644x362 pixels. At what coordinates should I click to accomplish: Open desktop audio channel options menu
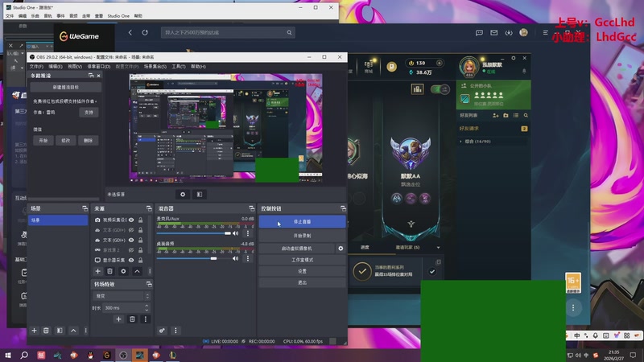click(x=247, y=258)
